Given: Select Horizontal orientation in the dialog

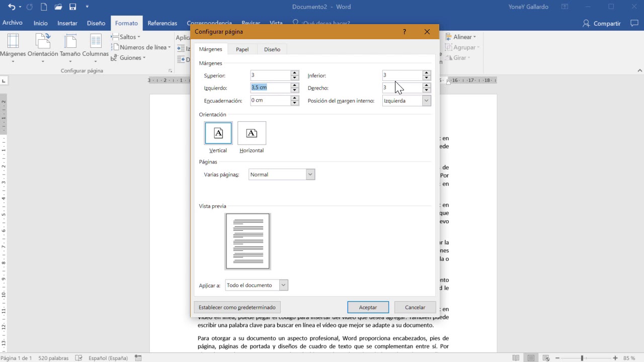Looking at the screenshot, I should click(251, 133).
